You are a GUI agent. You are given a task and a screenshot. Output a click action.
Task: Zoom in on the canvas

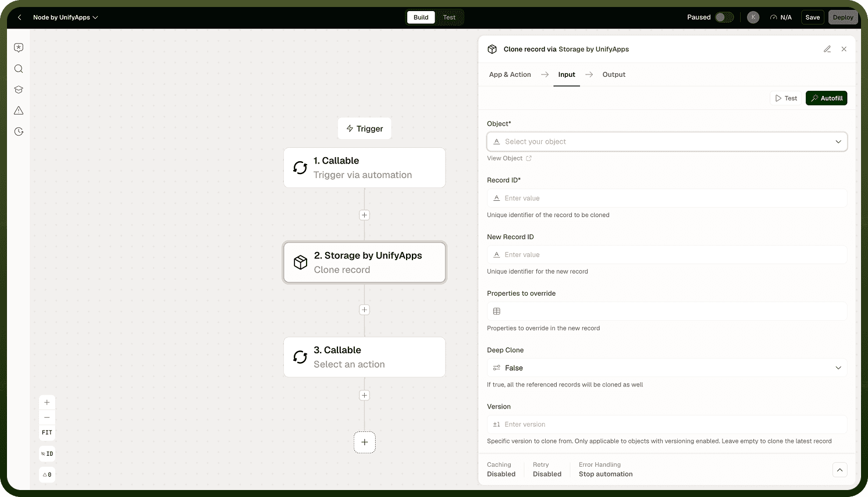[x=47, y=402]
